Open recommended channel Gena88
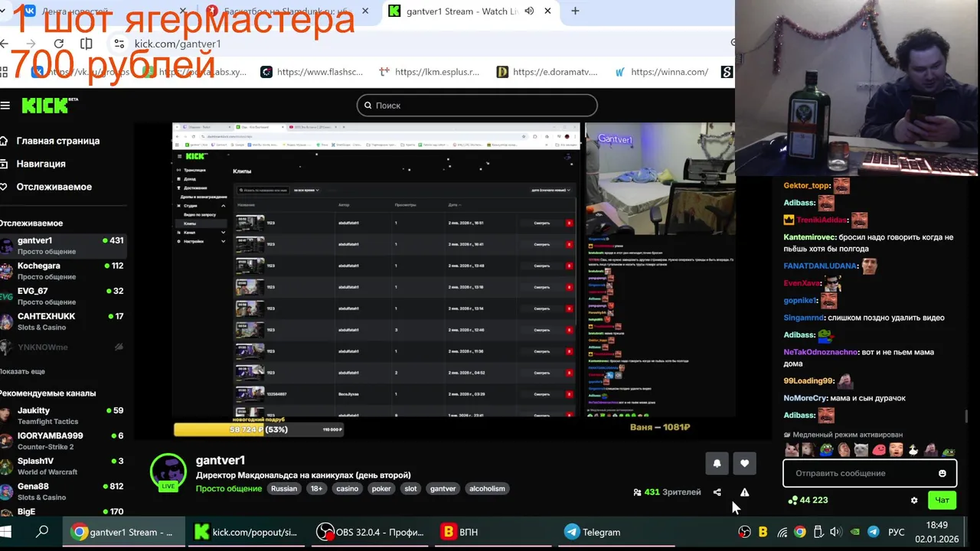The height and width of the screenshot is (551, 980). pyautogui.click(x=63, y=491)
